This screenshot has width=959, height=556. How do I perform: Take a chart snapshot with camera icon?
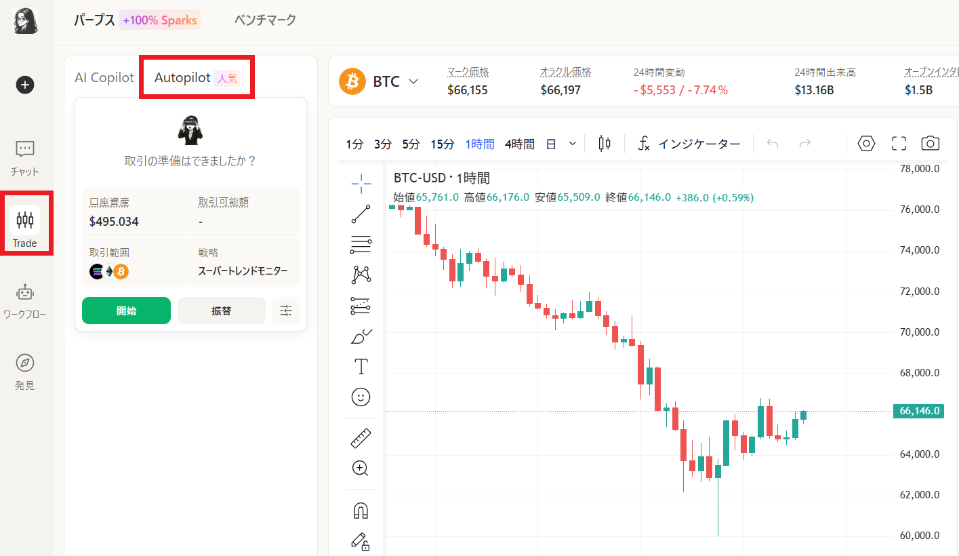point(930,143)
